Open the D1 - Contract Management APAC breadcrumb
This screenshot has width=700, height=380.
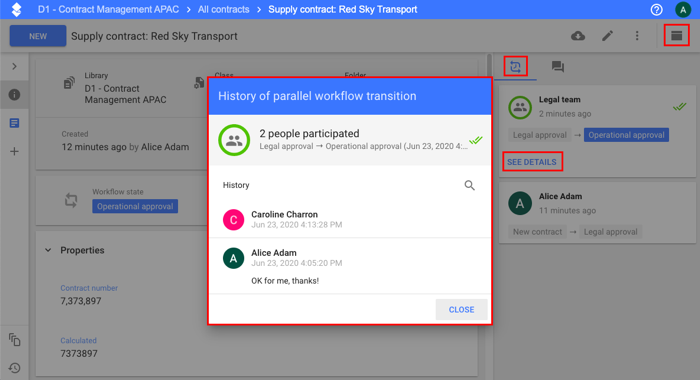[x=108, y=9]
